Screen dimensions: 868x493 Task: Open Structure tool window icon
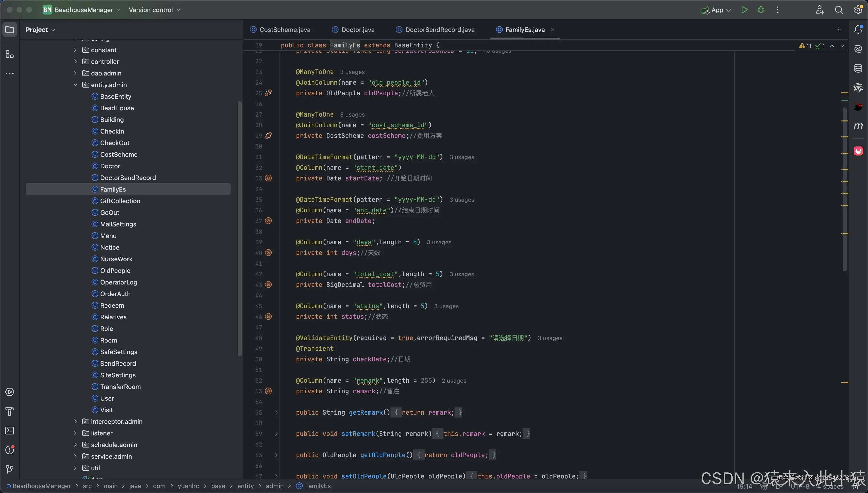coord(10,54)
